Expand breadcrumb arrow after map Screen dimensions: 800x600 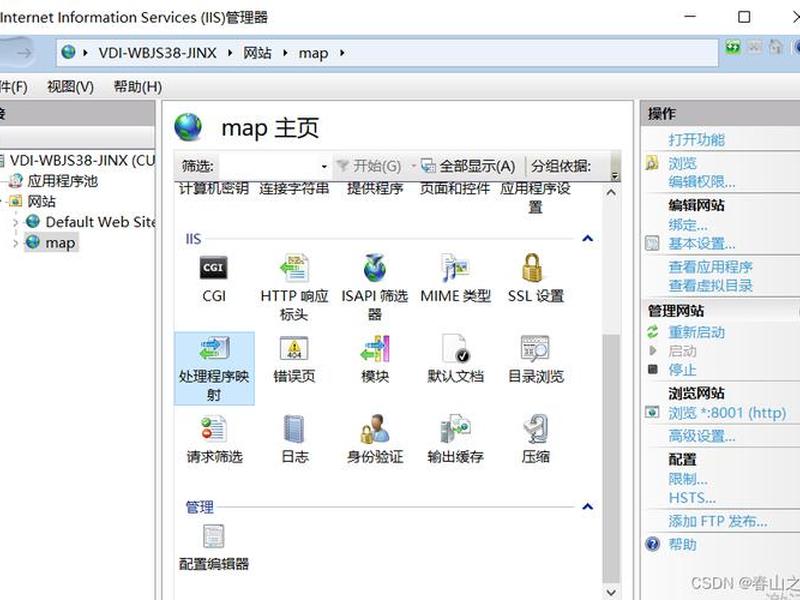pyautogui.click(x=342, y=53)
